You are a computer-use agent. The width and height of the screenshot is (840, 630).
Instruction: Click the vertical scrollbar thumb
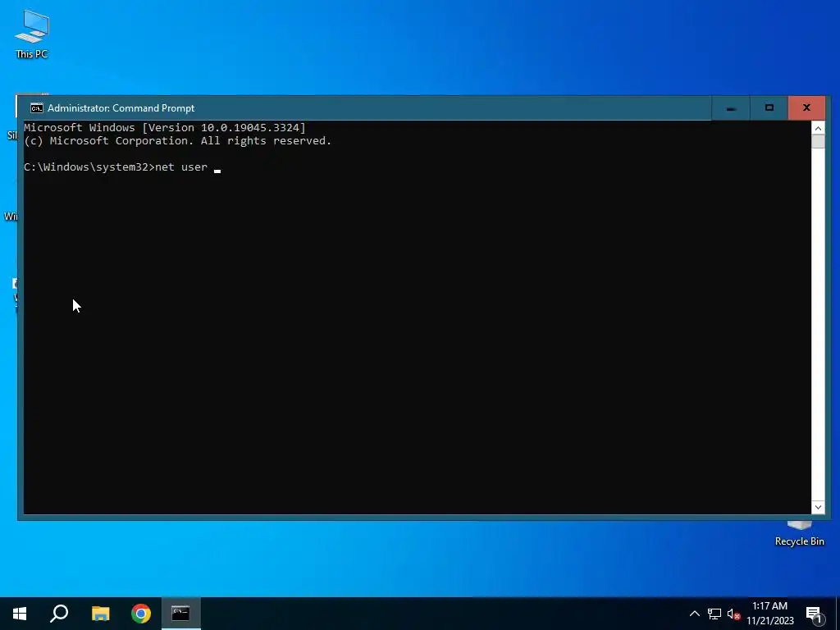click(x=818, y=141)
